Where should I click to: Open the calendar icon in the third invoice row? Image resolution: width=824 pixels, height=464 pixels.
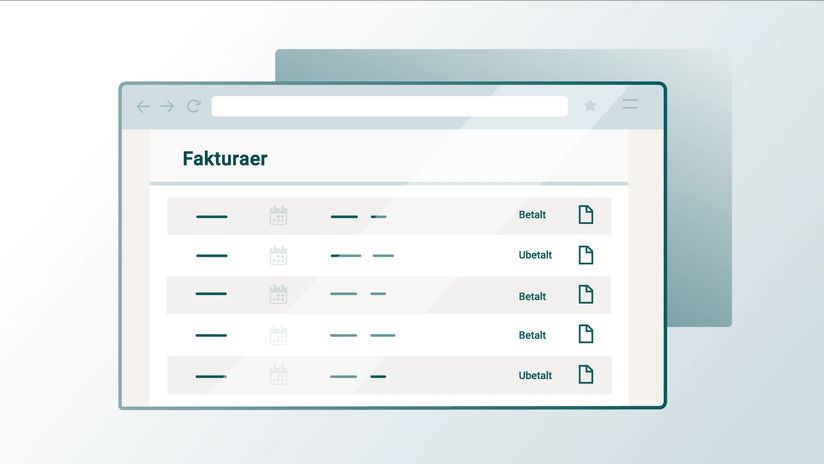(x=278, y=294)
